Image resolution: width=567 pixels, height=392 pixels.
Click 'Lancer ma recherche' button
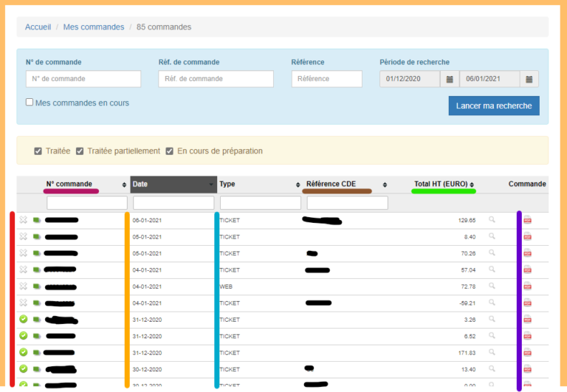click(493, 106)
